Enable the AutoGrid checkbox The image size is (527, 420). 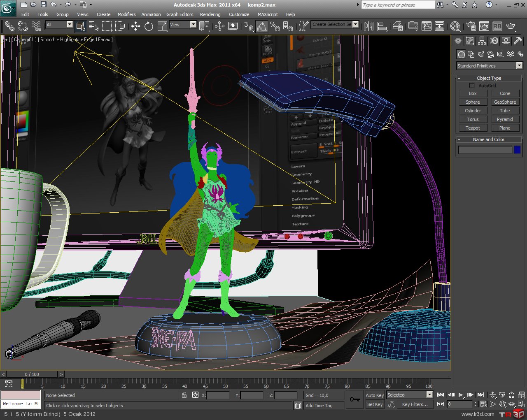tap(472, 86)
